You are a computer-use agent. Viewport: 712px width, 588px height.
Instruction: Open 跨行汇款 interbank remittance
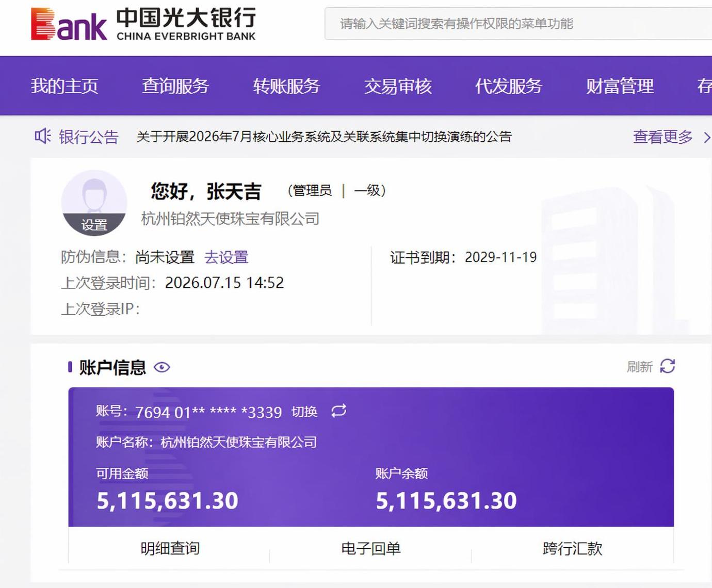pos(572,548)
